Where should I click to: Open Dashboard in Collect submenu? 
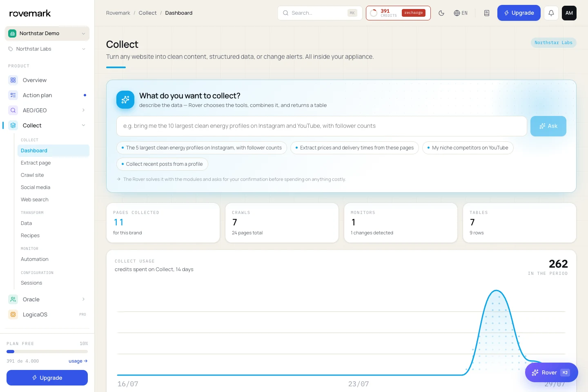pos(53,151)
